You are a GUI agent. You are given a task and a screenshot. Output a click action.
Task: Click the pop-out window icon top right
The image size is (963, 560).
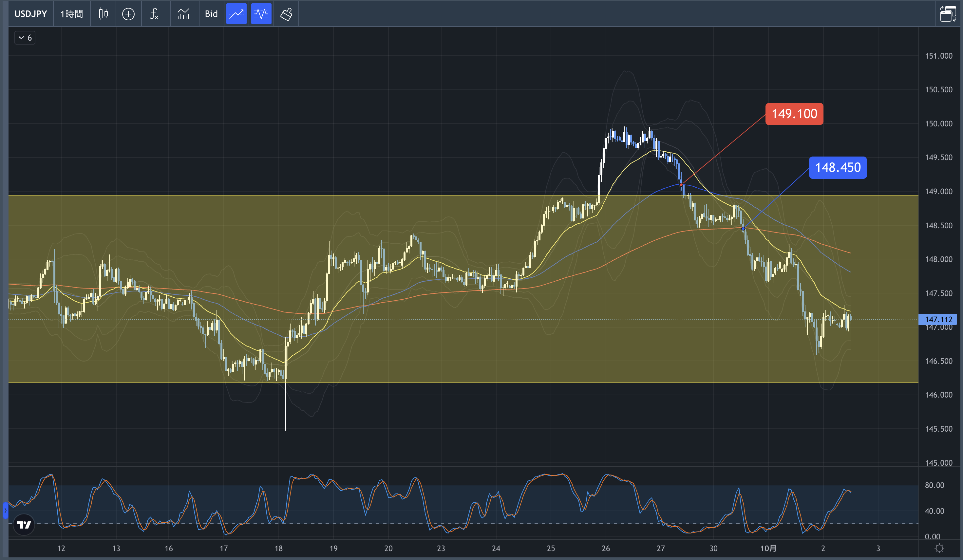coord(948,14)
